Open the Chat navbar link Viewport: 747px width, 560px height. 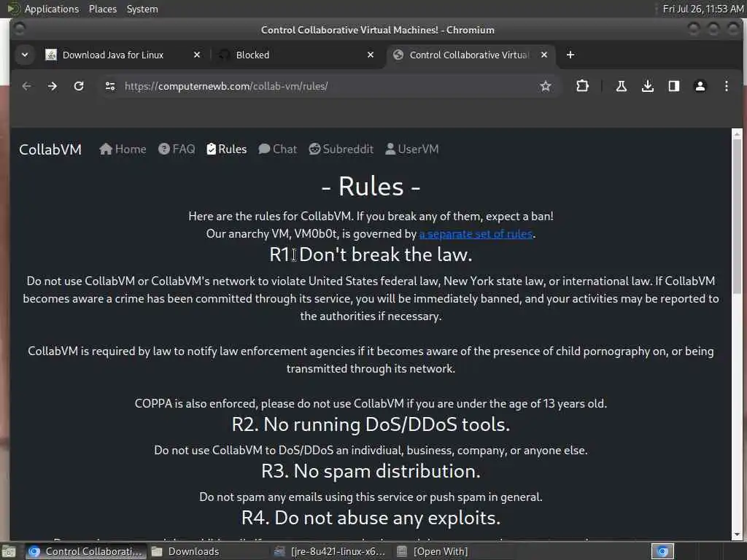278,149
